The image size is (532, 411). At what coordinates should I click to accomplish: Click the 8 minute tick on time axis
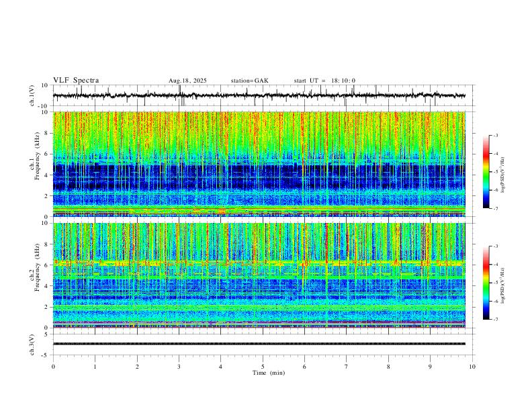click(388, 366)
